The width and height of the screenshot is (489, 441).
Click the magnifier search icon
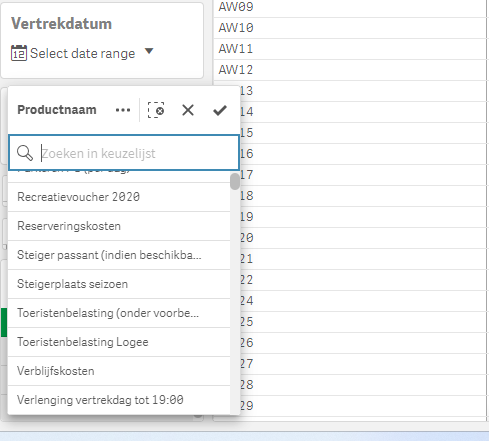25,153
